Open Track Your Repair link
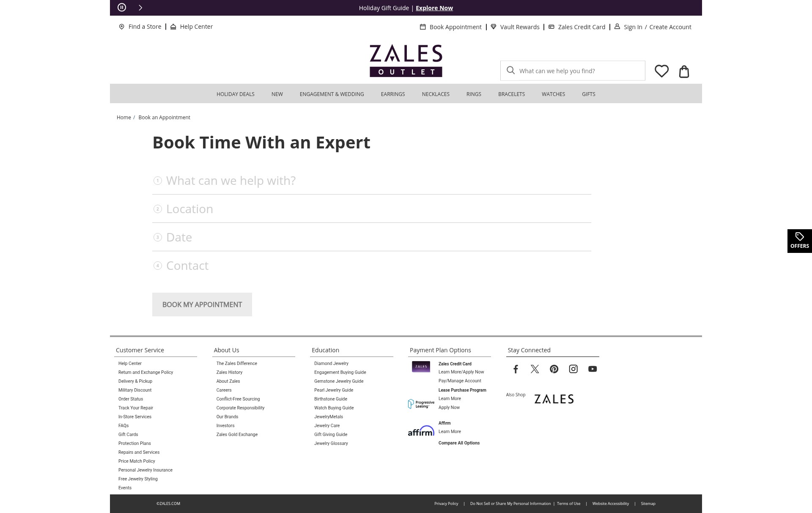This screenshot has width=812, height=513. tap(136, 408)
